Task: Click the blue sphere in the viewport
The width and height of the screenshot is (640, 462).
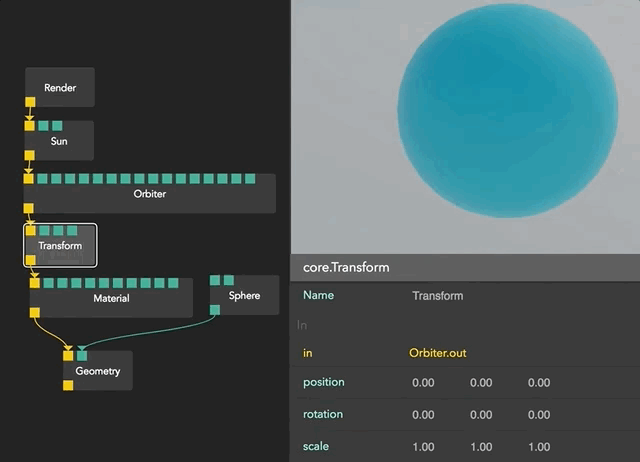Action: tap(507, 111)
